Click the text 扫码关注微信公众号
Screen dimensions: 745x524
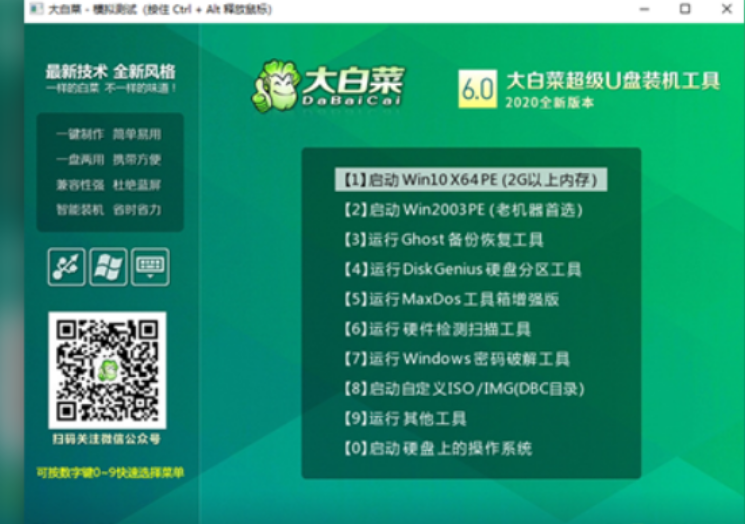click(x=106, y=439)
